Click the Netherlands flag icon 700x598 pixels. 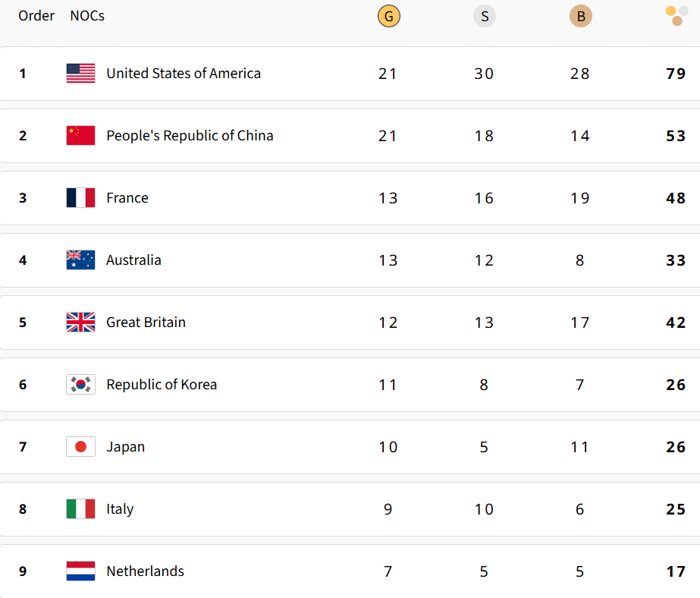(x=80, y=571)
